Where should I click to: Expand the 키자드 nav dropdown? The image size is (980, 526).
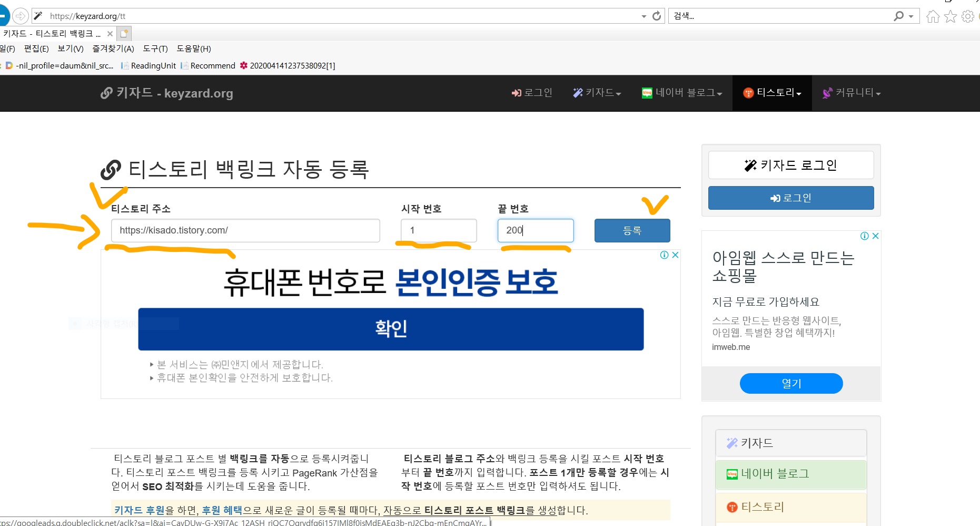tap(597, 93)
